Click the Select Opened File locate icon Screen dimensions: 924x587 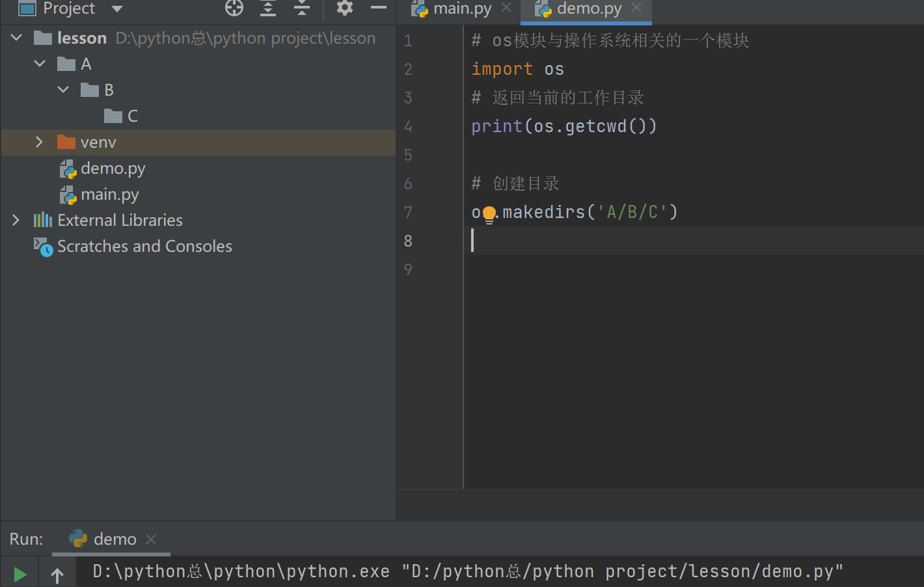pos(234,8)
